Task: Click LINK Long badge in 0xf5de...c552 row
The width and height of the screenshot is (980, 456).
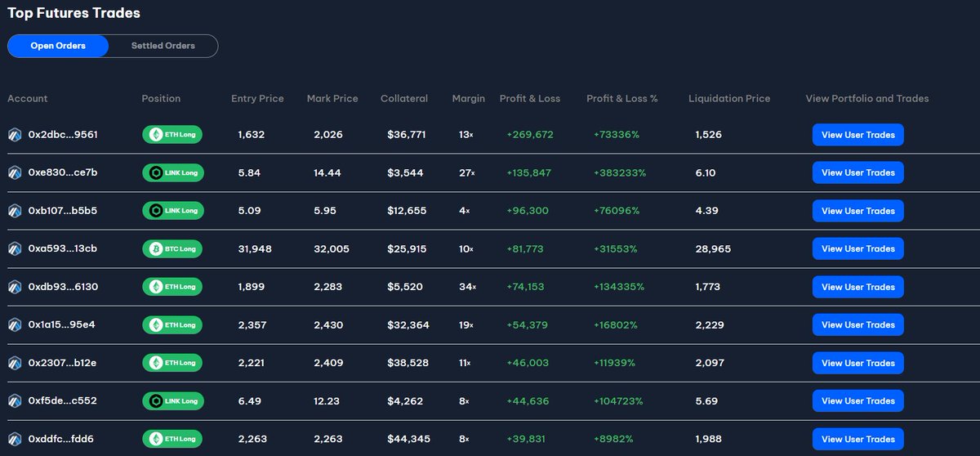Action: click(172, 400)
